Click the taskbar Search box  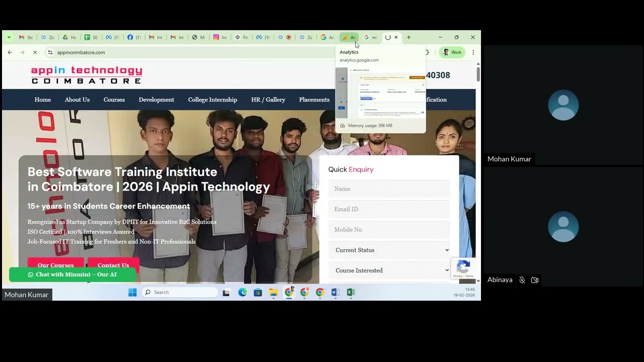(x=180, y=292)
